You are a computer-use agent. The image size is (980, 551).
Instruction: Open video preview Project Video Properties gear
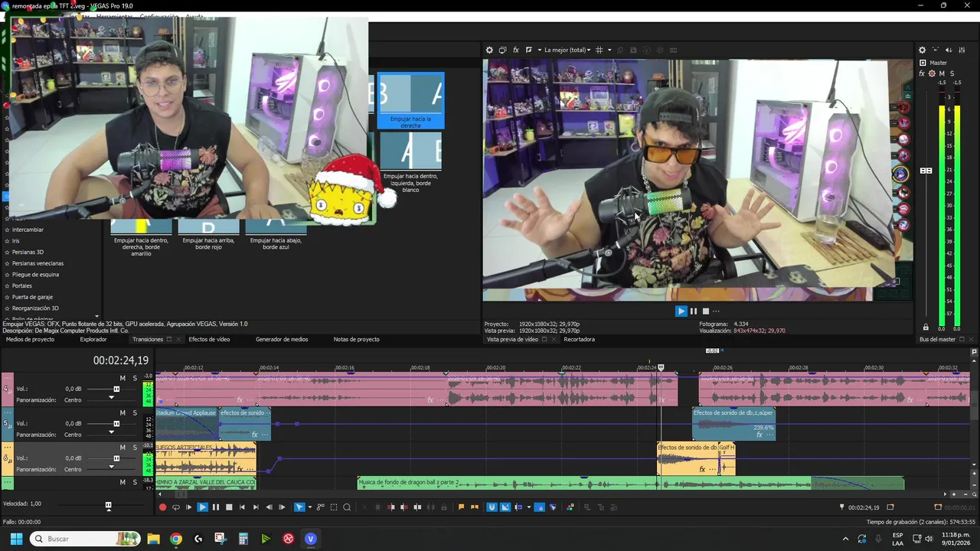tap(489, 50)
